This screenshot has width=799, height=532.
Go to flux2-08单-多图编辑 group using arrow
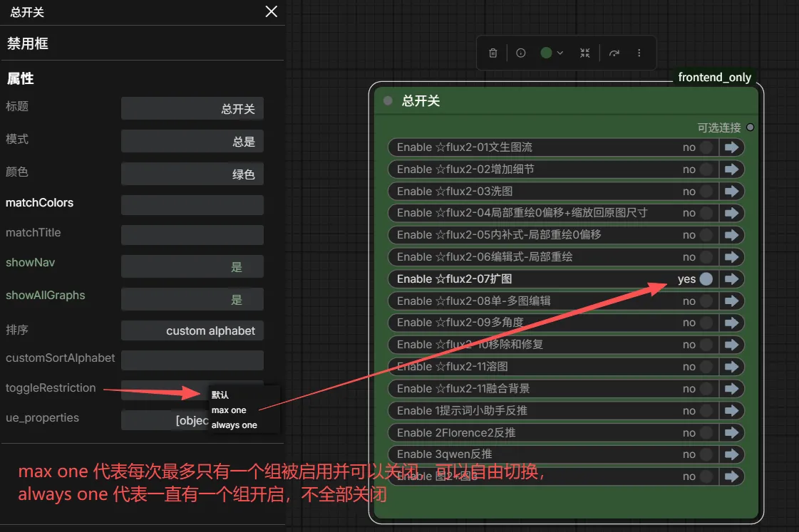tap(732, 301)
